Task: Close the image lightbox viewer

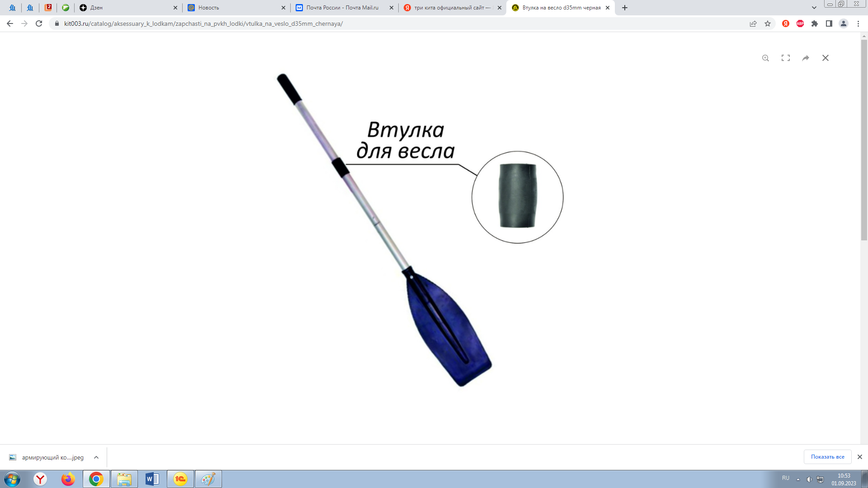Action: 826,58
